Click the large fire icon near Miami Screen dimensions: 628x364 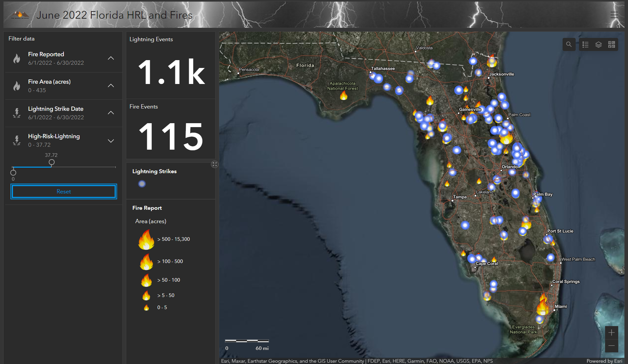(x=542, y=307)
